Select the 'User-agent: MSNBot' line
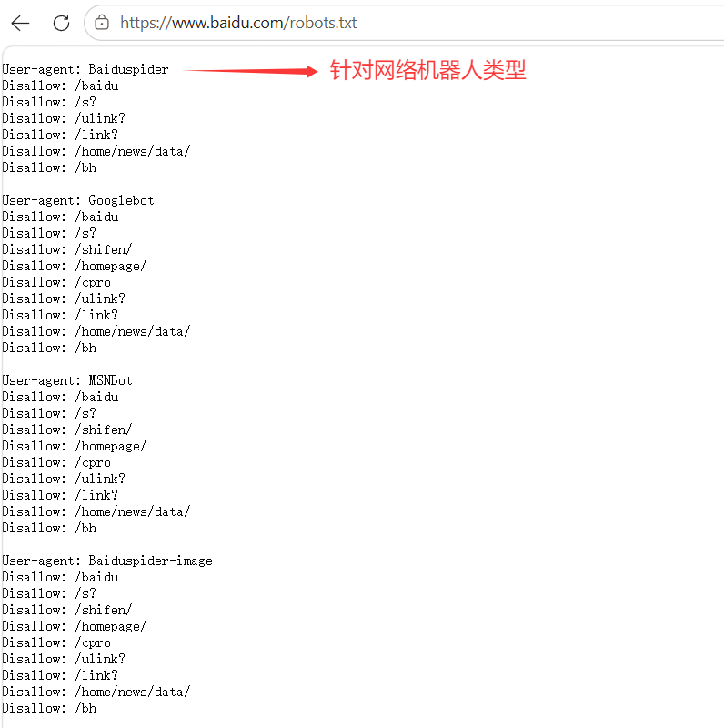Image resolution: width=724 pixels, height=728 pixels. pos(67,380)
